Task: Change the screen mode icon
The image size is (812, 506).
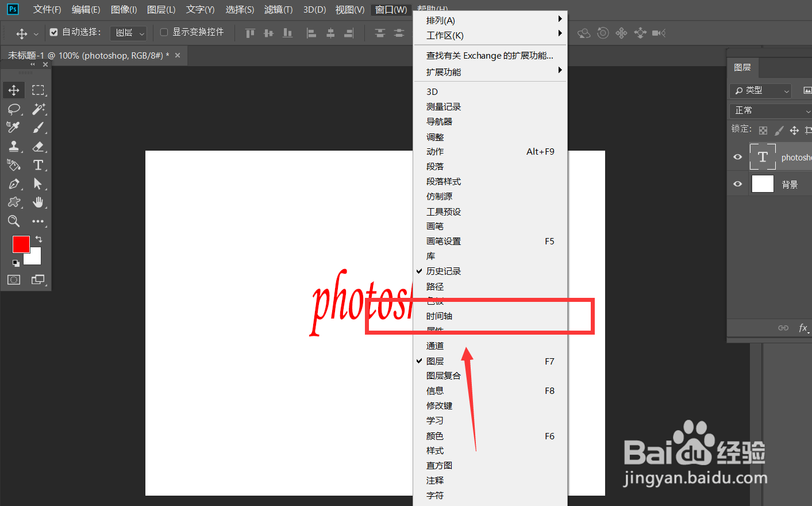Action: [x=38, y=280]
